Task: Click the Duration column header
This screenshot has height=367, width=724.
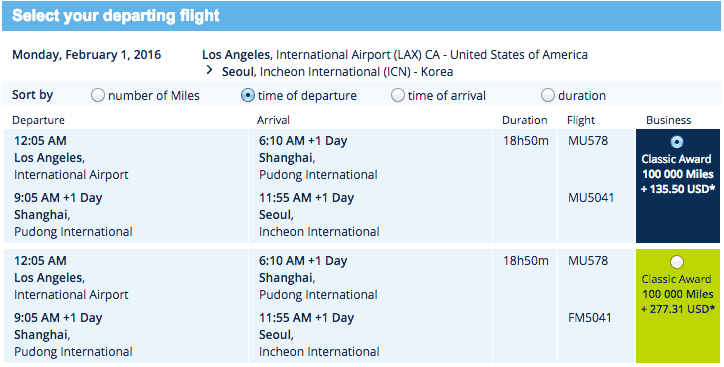Action: pos(525,120)
